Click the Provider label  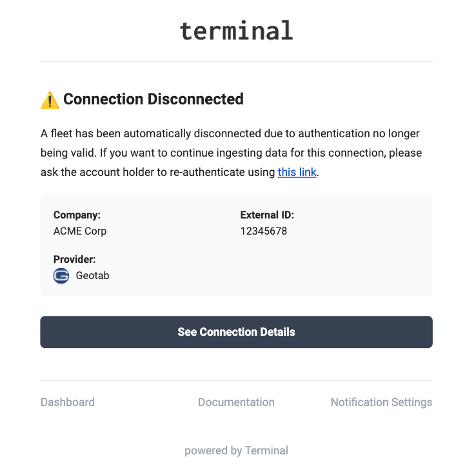(x=74, y=259)
